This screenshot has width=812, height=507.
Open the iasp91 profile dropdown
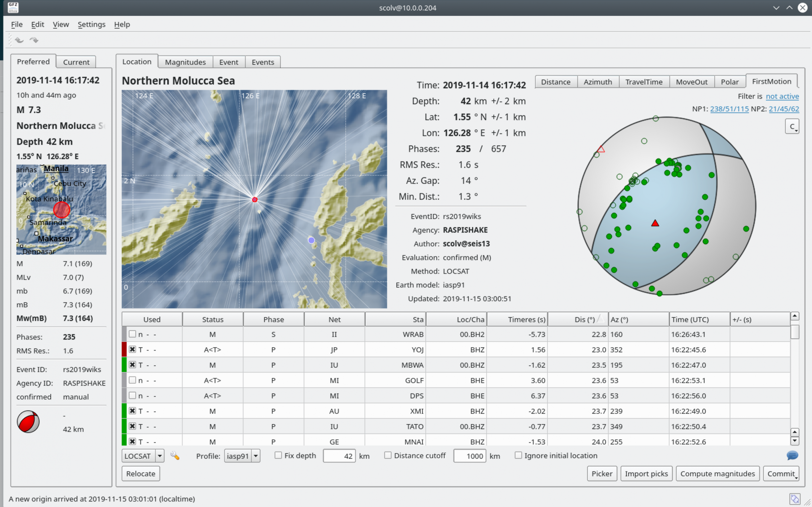(242, 456)
